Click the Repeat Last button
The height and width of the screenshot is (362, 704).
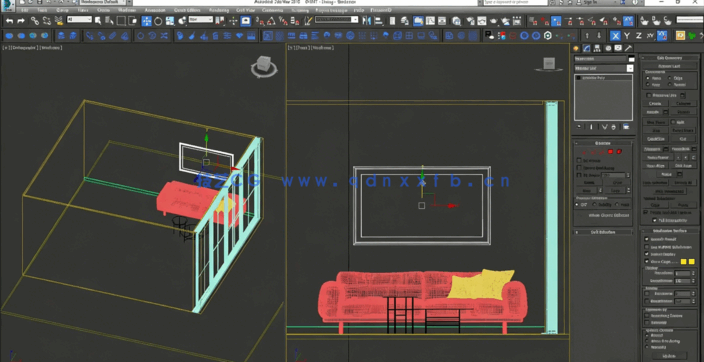(x=669, y=66)
